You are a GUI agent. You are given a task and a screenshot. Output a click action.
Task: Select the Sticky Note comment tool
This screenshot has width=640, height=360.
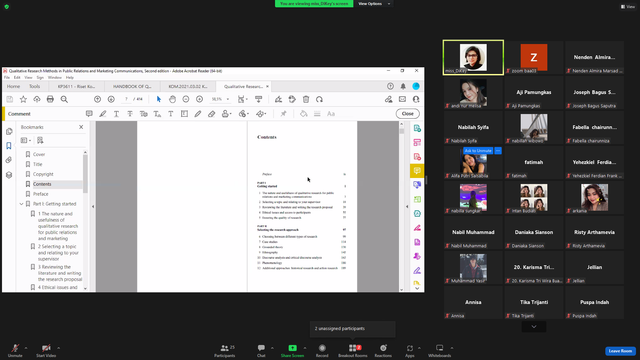[89, 114]
